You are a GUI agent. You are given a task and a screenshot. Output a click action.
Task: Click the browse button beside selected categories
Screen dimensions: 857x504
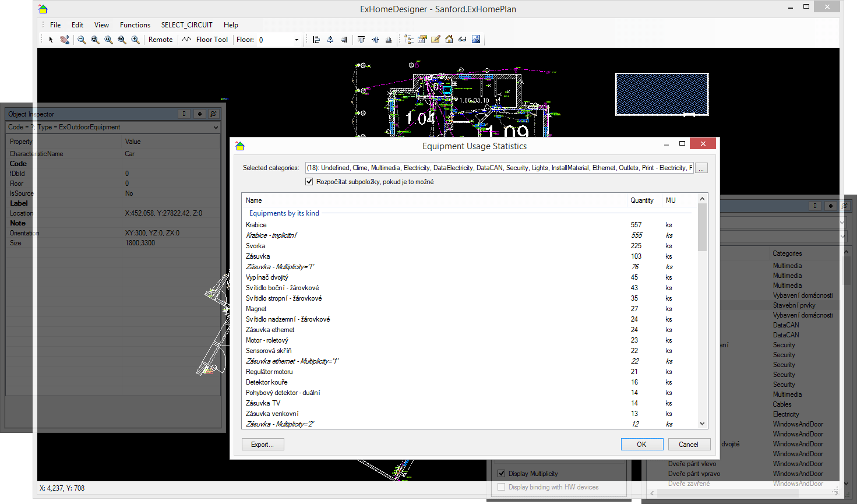point(701,168)
